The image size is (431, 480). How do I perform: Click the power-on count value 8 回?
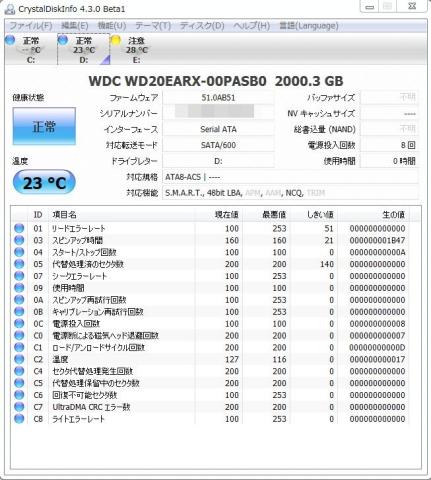[389, 145]
